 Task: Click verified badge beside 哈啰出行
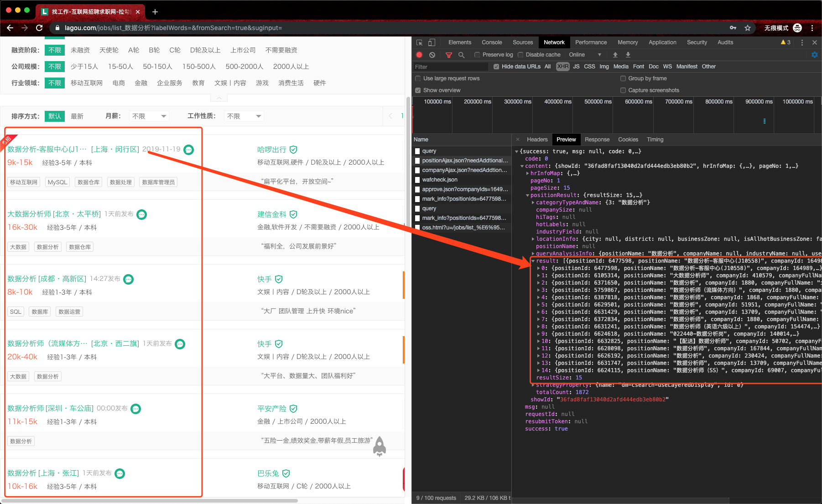click(294, 150)
